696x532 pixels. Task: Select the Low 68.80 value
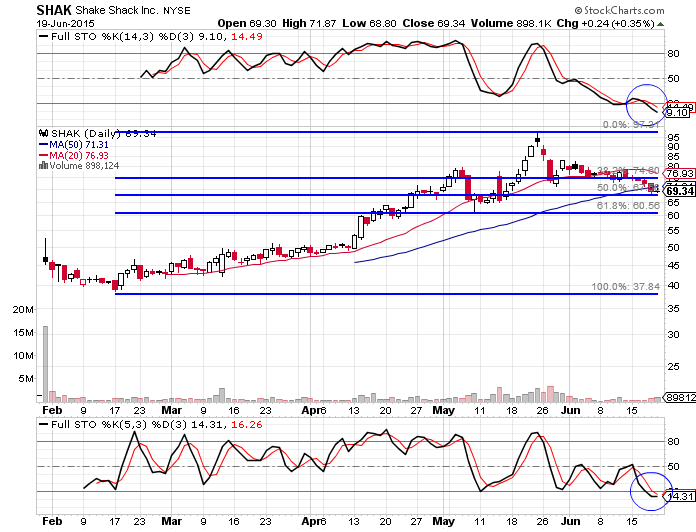(369, 24)
